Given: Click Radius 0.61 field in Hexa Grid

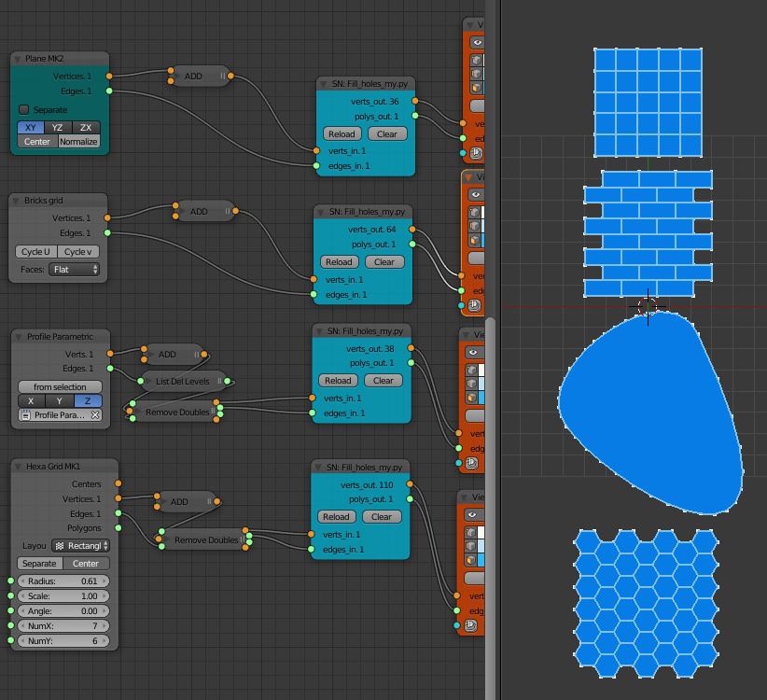Looking at the screenshot, I should click(x=63, y=581).
